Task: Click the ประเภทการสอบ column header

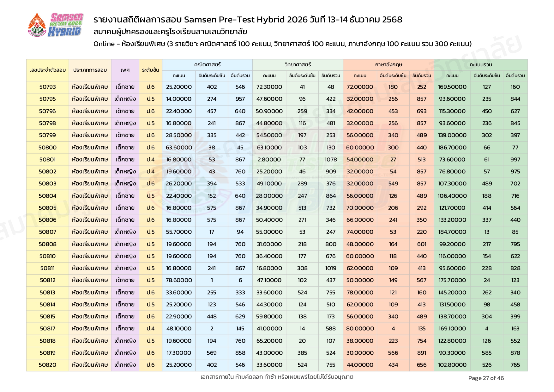Action: 90,70
